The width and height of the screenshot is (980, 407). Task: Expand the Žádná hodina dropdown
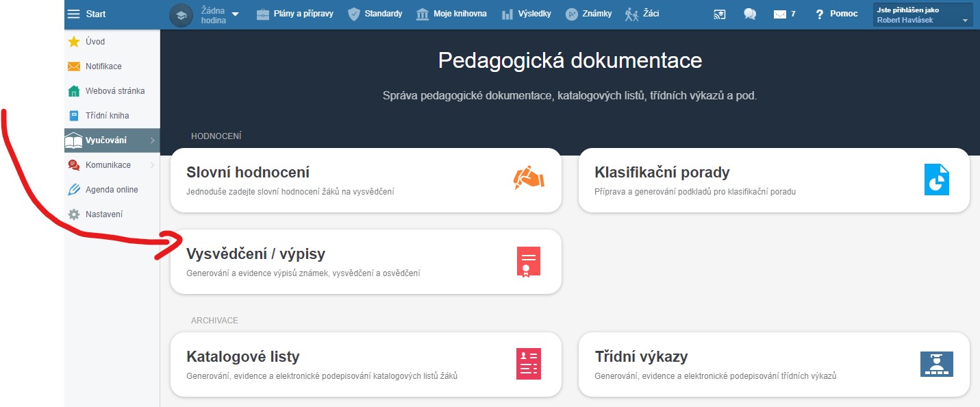click(x=236, y=14)
